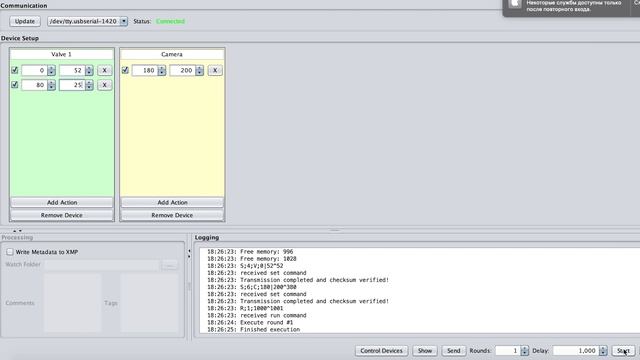The image size is (640, 360).
Task: Click Valve 1 field showing 0
Action: 34,70
